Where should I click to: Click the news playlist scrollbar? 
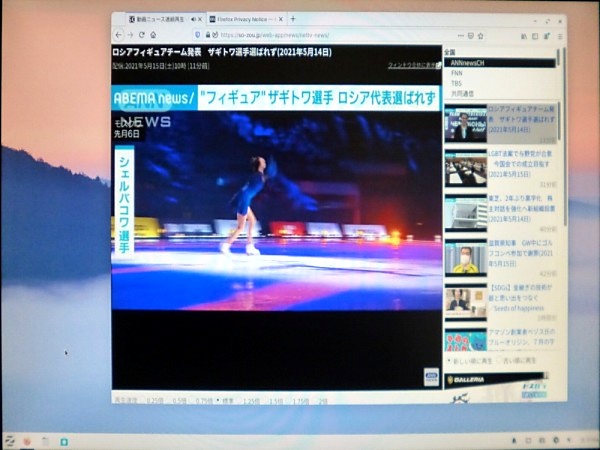click(x=559, y=122)
